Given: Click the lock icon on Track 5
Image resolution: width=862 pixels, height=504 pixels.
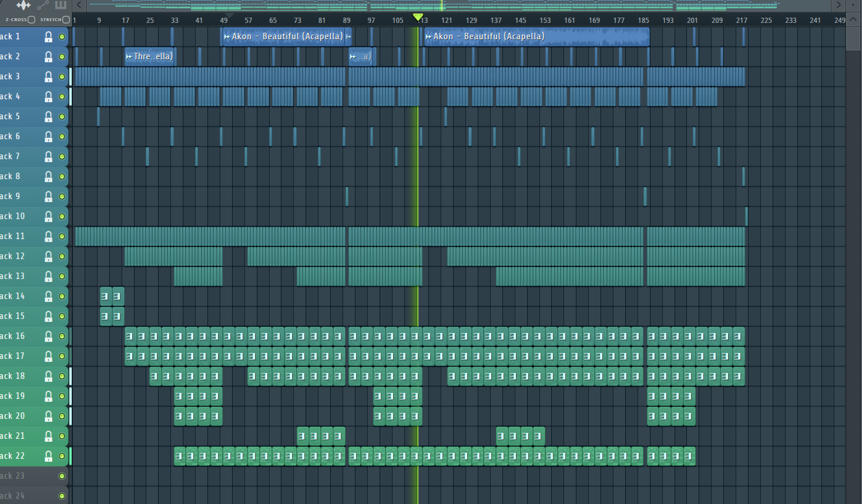Looking at the screenshot, I should pyautogui.click(x=48, y=117).
